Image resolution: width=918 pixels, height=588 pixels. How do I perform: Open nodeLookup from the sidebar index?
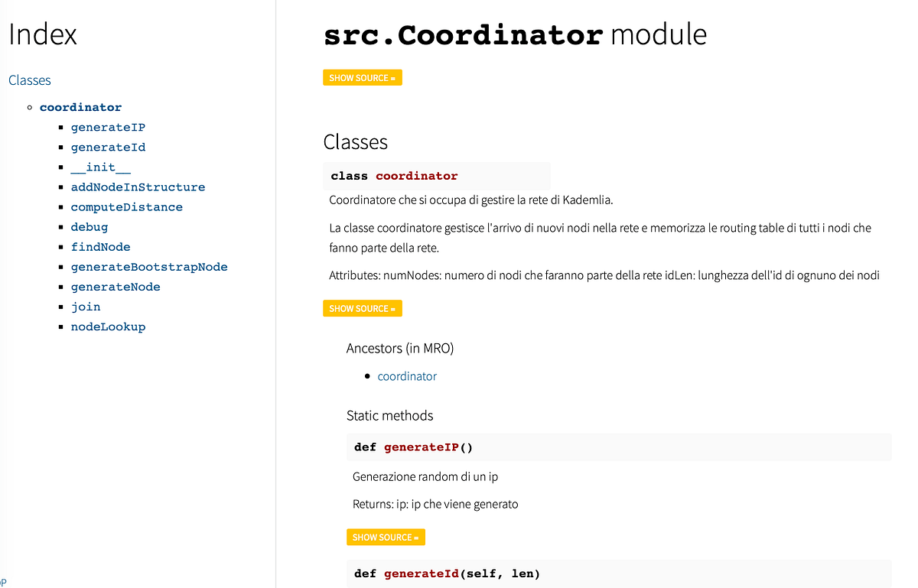click(108, 326)
